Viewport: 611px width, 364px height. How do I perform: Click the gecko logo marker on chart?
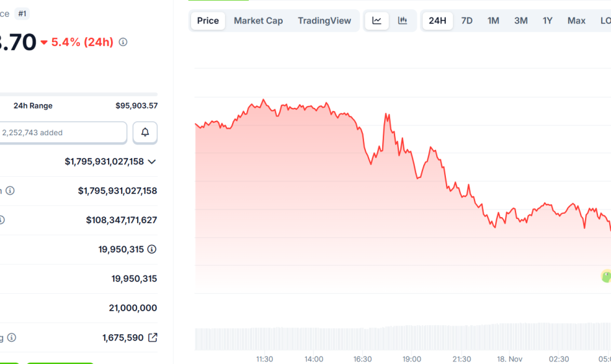(606, 276)
